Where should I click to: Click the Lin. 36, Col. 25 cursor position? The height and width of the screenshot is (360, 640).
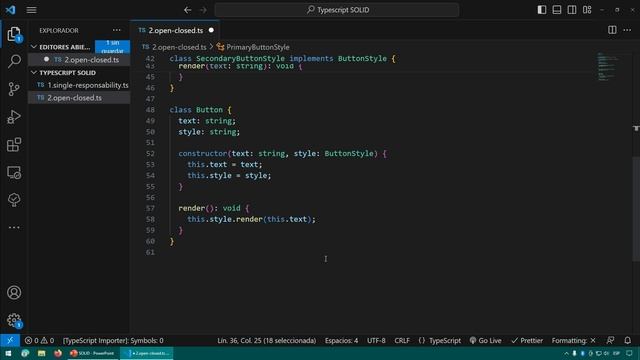click(267, 340)
